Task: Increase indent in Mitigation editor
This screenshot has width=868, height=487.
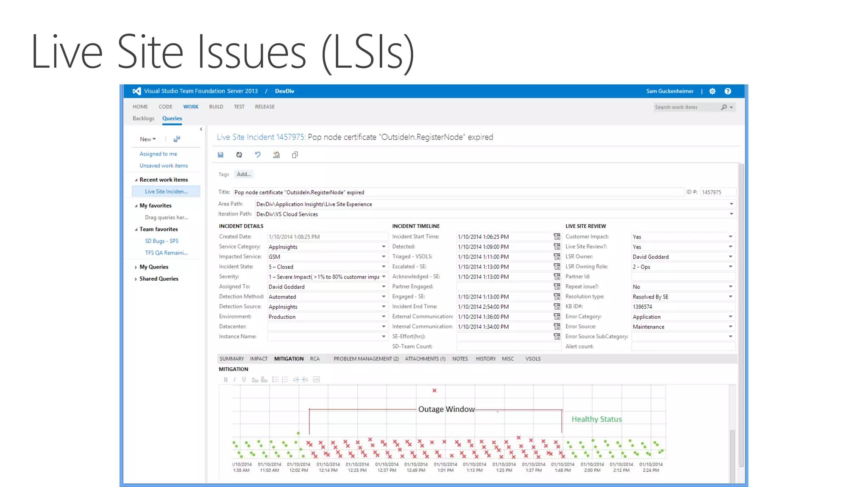Action: (x=305, y=379)
